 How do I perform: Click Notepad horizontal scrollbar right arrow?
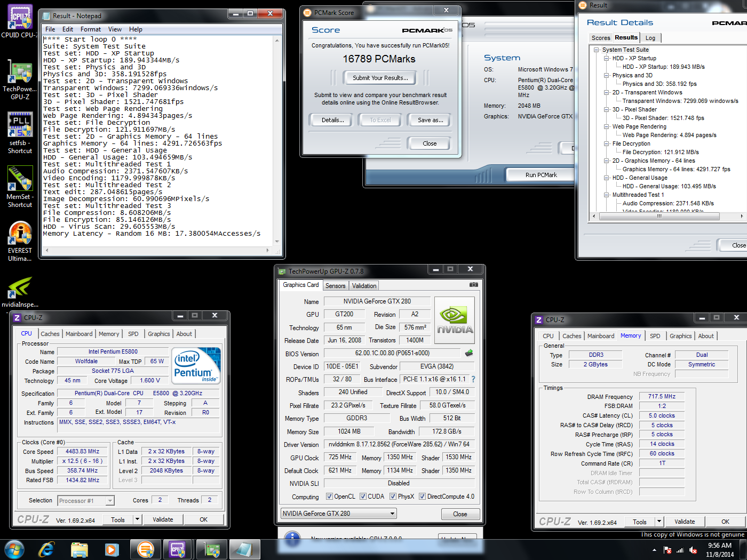267,250
